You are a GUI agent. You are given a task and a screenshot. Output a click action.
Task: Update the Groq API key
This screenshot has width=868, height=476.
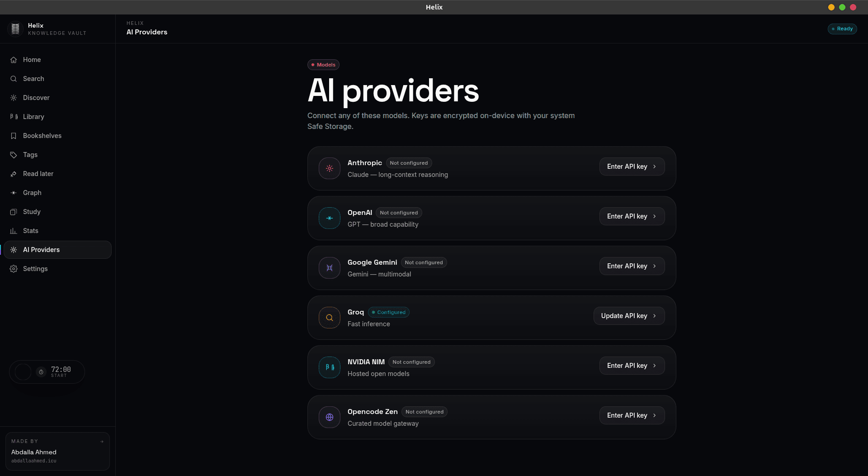click(629, 316)
